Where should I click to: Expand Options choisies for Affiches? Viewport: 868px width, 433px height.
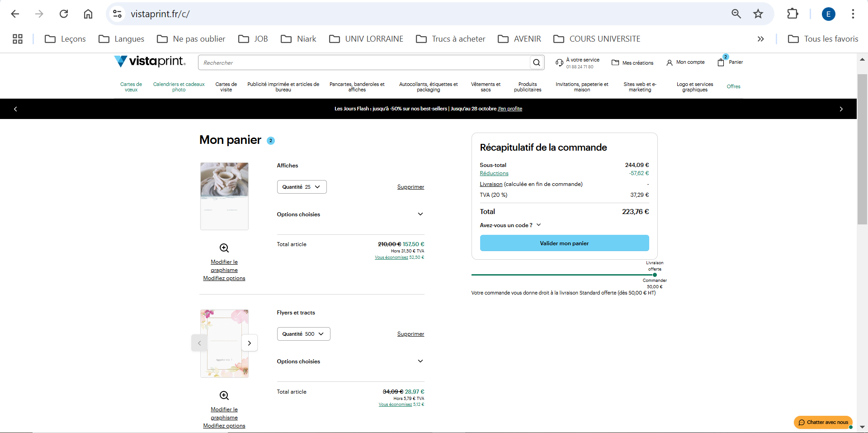click(x=420, y=214)
